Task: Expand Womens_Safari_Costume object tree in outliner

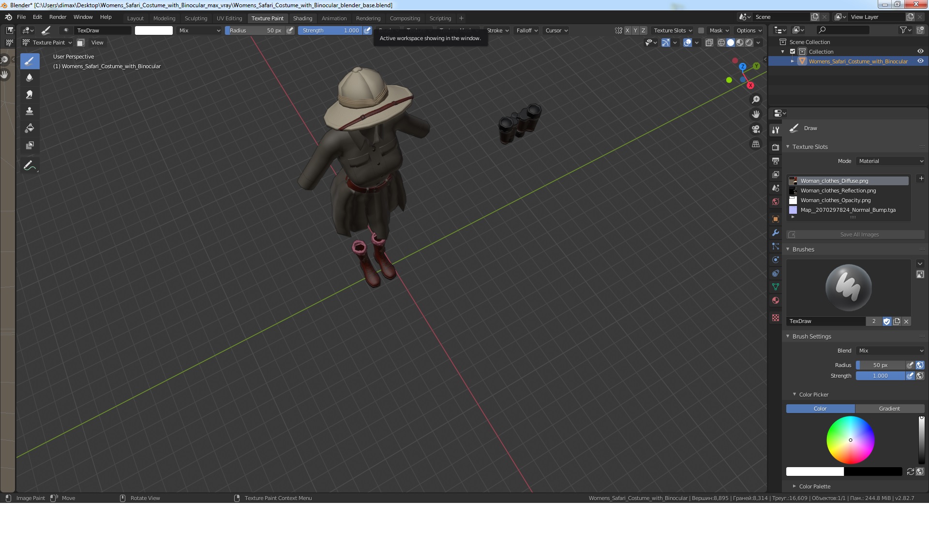Action: point(793,61)
